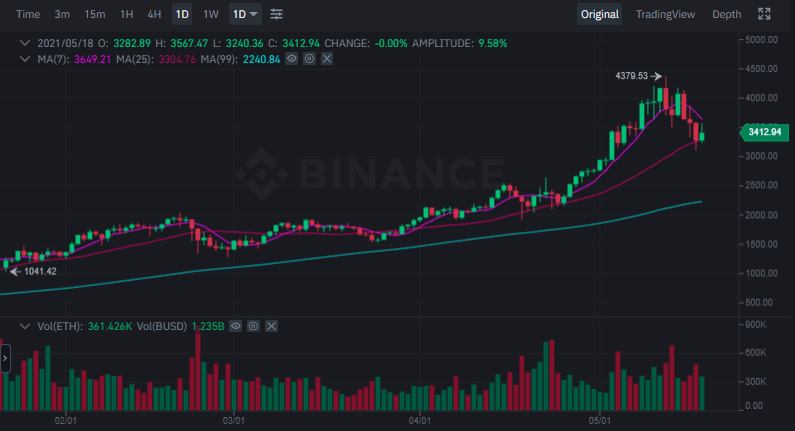
Task: Enter fullscreen chart mode
Action: 764,14
